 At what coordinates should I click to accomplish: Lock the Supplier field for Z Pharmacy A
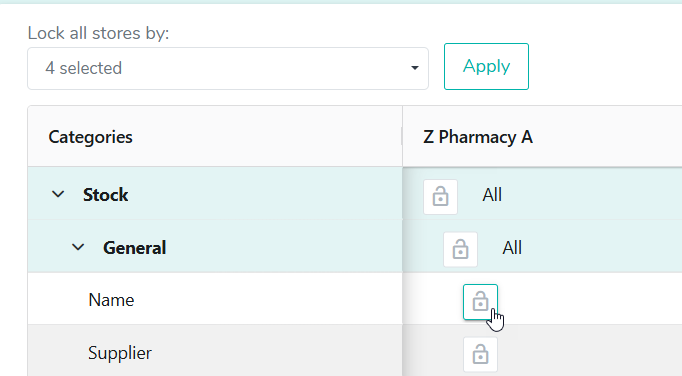[x=480, y=355]
